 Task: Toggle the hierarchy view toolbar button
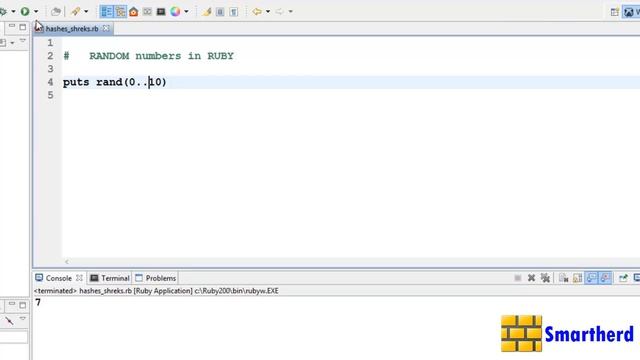120,11
